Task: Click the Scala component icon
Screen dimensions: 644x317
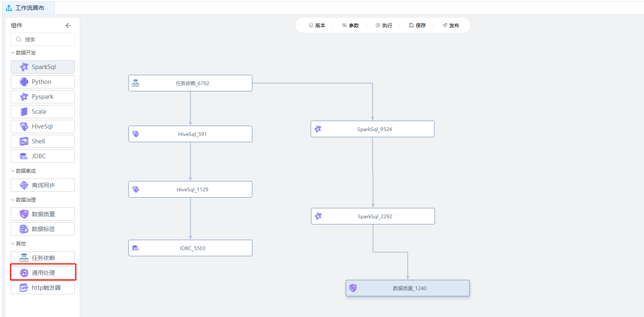Action: click(24, 112)
